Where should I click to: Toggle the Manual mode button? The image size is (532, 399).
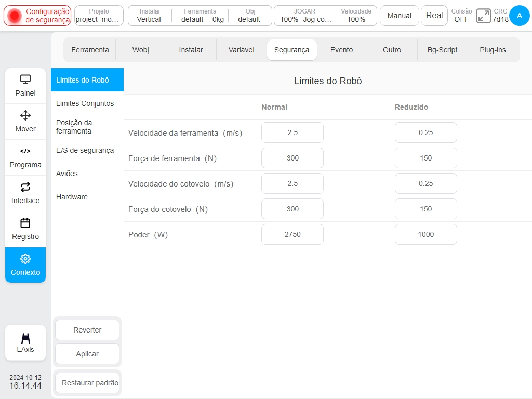[400, 16]
